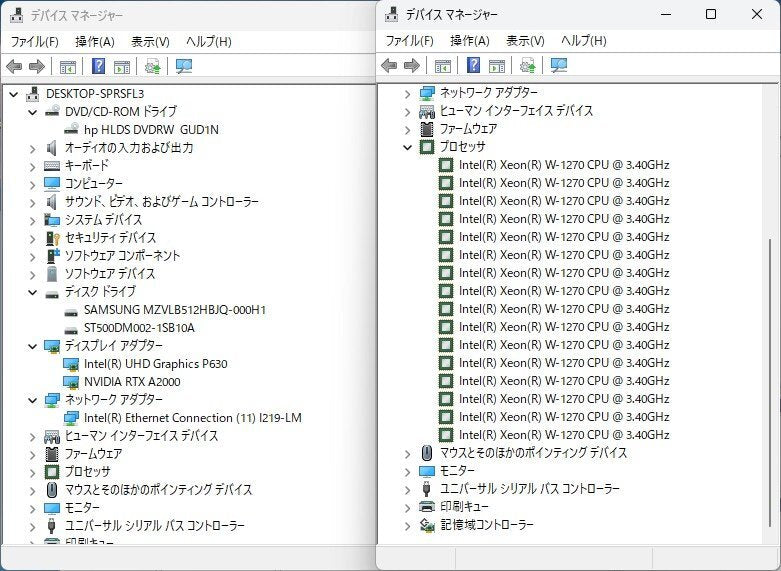Click Update driver icon in left window toolbar
The height and width of the screenshot is (571, 781).
pos(152,66)
